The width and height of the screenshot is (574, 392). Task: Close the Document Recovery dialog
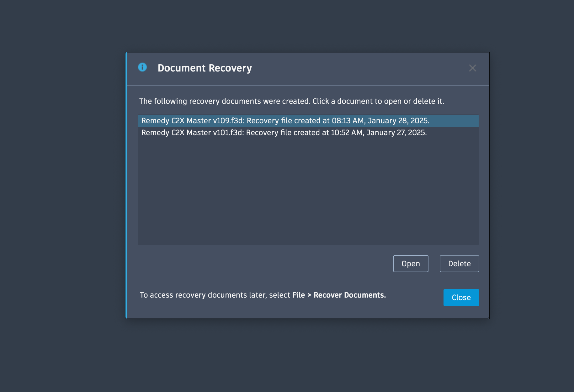tap(461, 297)
